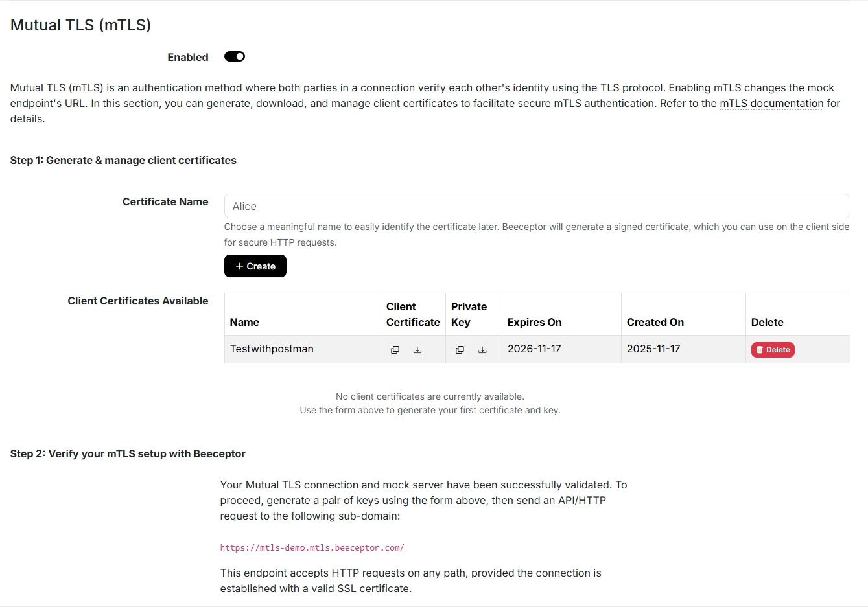Click the Expires On column header
This screenshot has height=607, width=868.
[534, 322]
